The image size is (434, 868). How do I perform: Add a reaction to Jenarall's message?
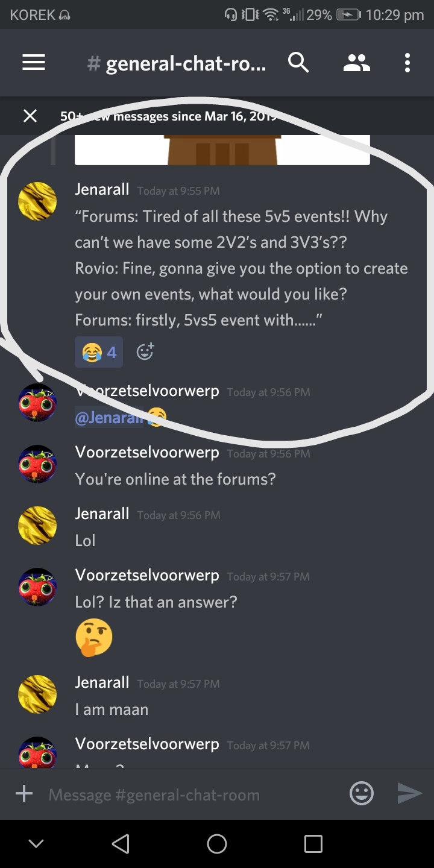coord(145,351)
